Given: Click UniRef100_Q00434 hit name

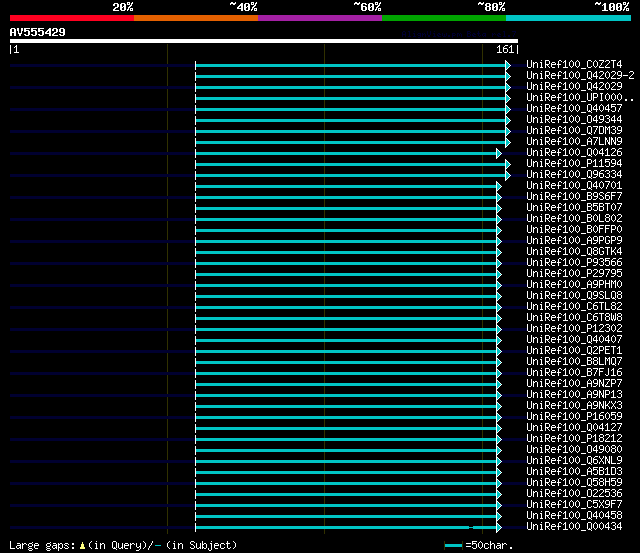Looking at the screenshot, I should tap(574, 527).
